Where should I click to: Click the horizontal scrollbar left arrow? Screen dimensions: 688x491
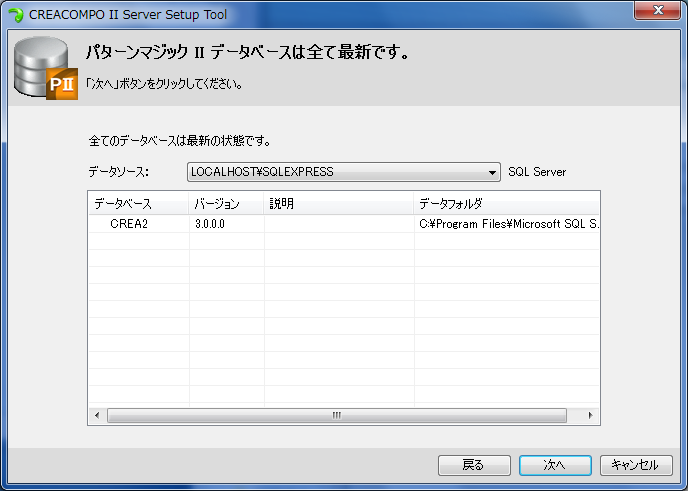coord(97,415)
